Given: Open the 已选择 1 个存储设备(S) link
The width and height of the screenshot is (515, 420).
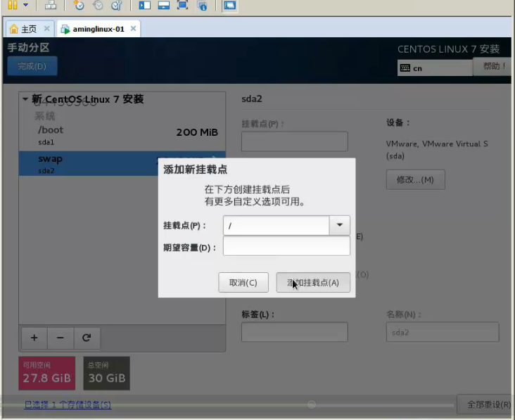Looking at the screenshot, I should coord(68,405).
